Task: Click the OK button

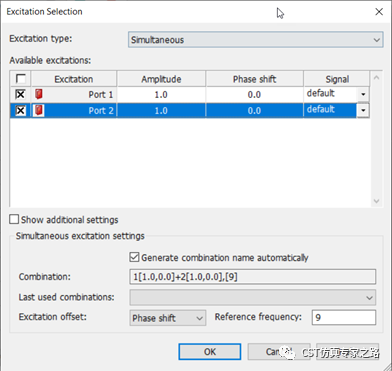Action: [x=210, y=352]
